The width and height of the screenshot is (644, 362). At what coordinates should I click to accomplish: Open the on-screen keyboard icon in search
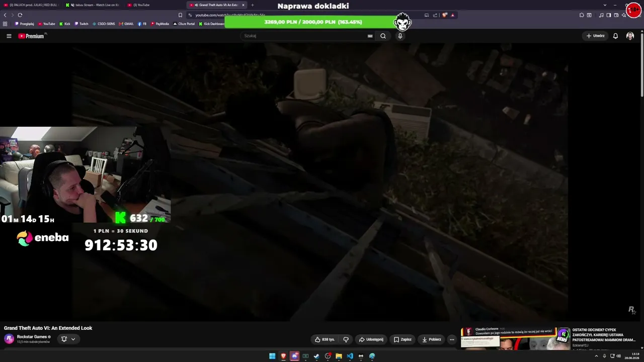pyautogui.click(x=370, y=36)
